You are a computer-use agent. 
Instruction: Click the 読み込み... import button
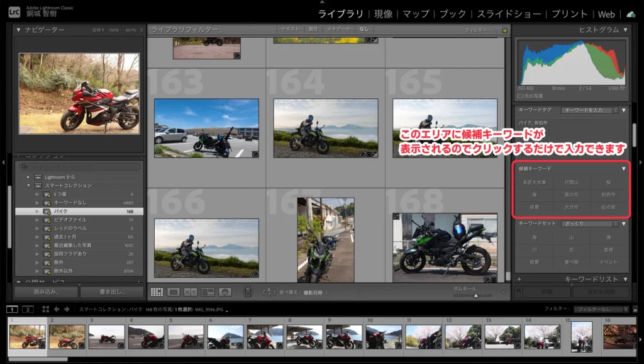(x=47, y=292)
